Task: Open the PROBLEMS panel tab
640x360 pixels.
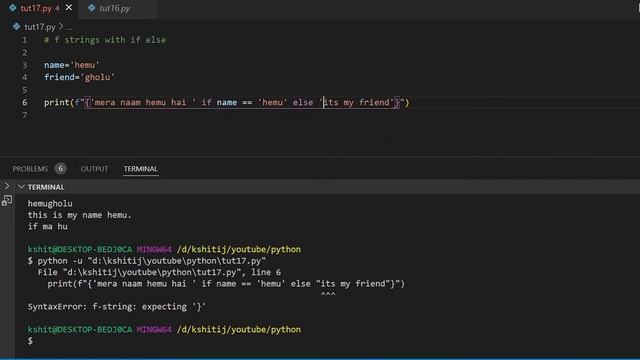Action: (x=30, y=169)
